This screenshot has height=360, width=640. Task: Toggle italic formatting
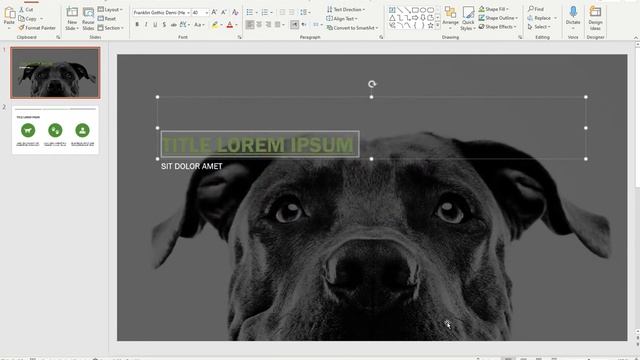[146, 25]
